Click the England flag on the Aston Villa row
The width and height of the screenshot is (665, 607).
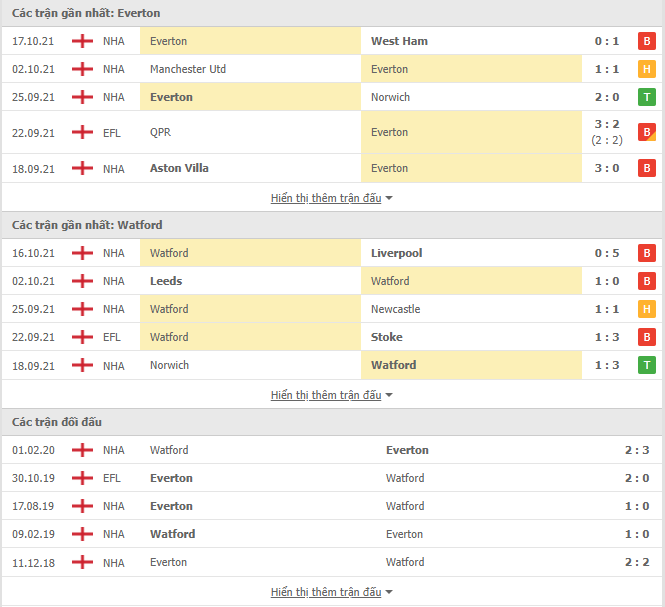[82, 168]
